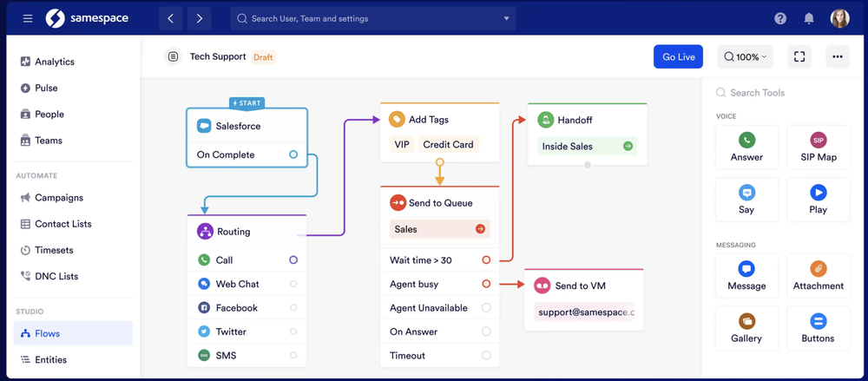Image resolution: width=868 pixels, height=381 pixels.
Task: Open the search bar dropdown arrow
Action: point(506,18)
